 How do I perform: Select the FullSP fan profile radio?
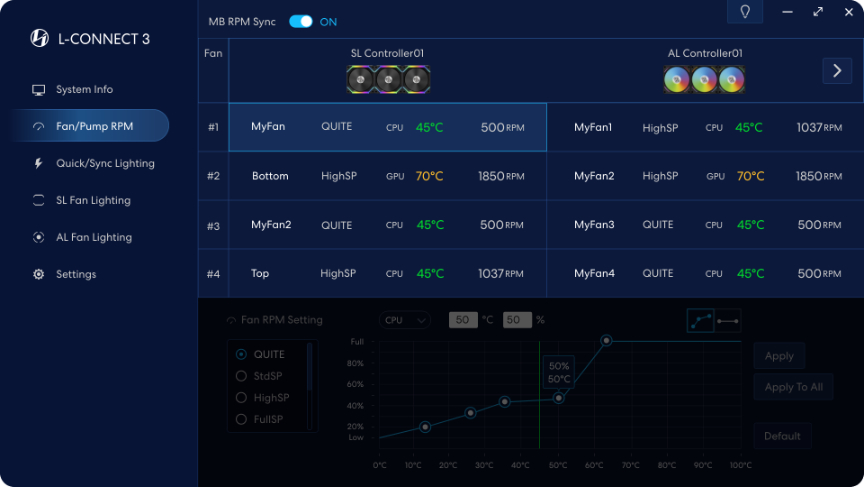(x=241, y=419)
